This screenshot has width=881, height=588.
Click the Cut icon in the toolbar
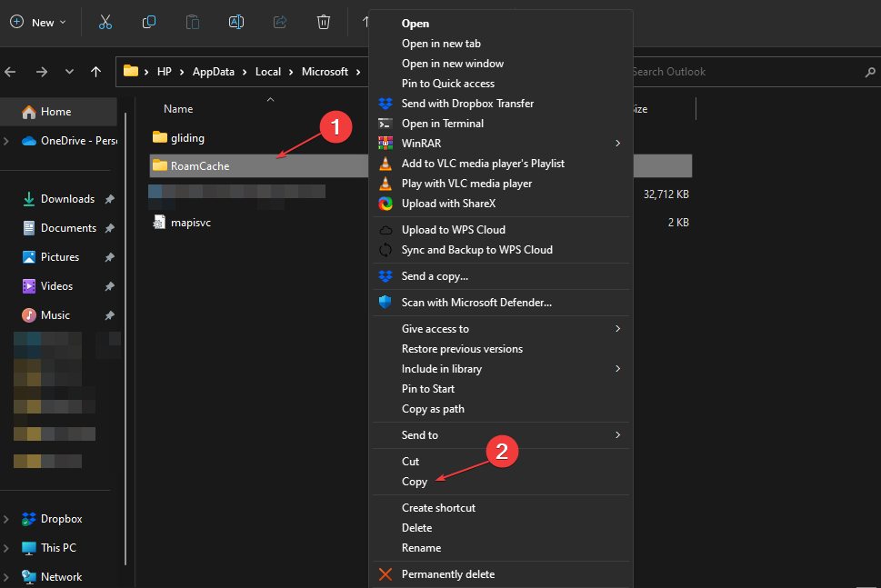pos(105,21)
